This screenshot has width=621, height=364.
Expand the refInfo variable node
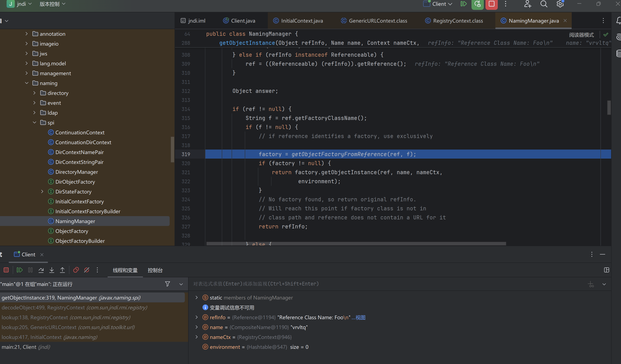point(196,317)
